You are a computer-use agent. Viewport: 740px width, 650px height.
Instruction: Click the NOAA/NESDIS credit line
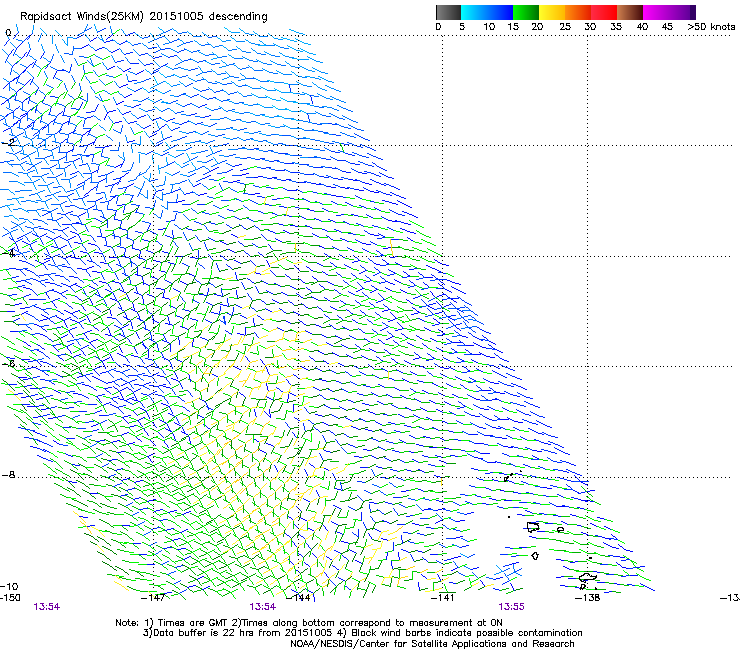point(432,644)
